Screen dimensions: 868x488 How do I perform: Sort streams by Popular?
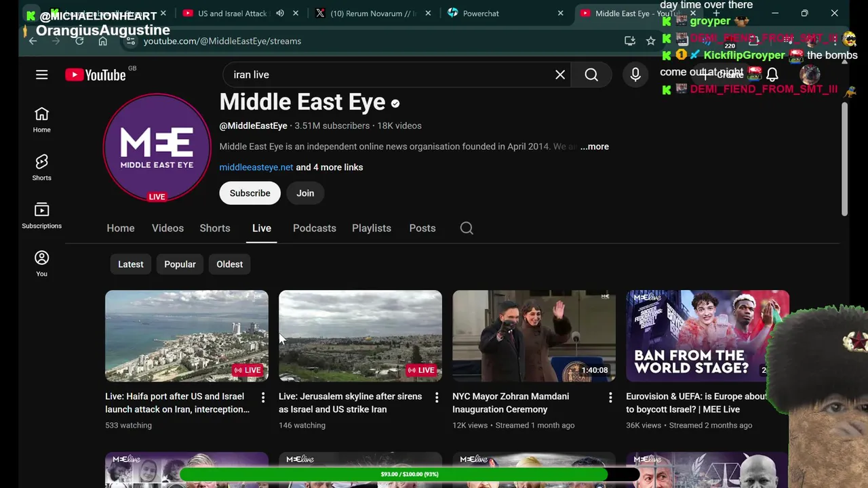(180, 264)
